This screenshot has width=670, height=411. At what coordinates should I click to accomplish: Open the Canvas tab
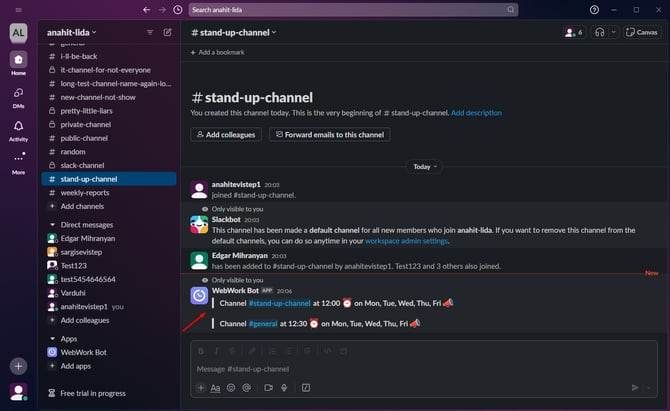coord(642,32)
